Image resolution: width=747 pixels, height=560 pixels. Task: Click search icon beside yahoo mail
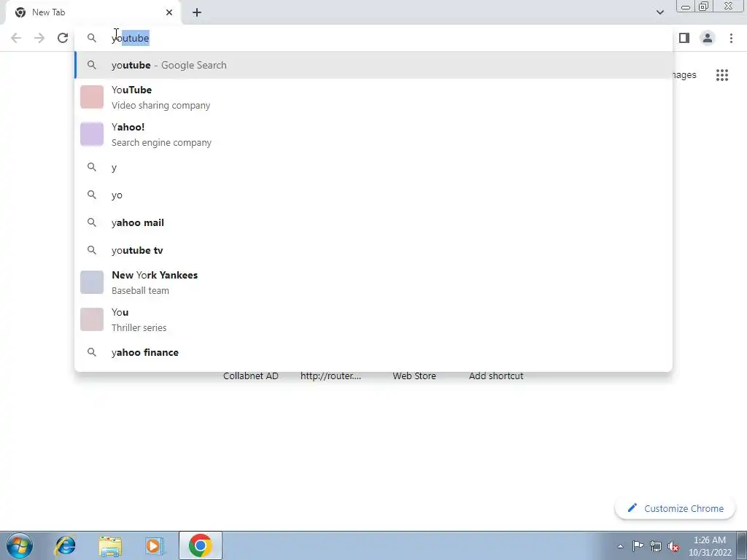tap(92, 222)
